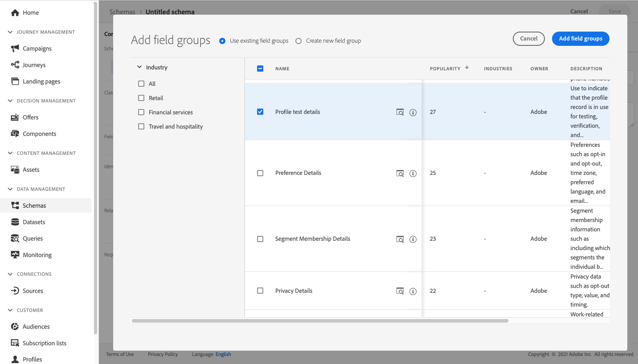Select the Create new field group radio option
Screen dimensions: 638x364
[299, 41]
